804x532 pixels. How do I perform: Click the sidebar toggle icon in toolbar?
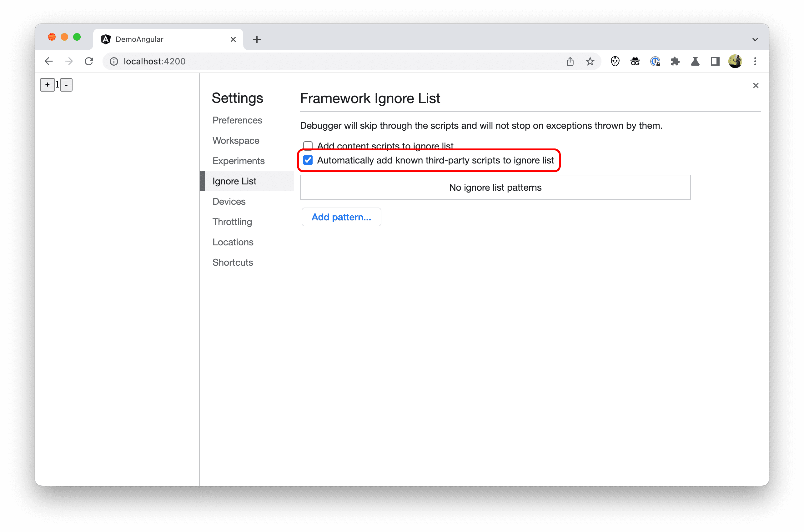click(714, 61)
